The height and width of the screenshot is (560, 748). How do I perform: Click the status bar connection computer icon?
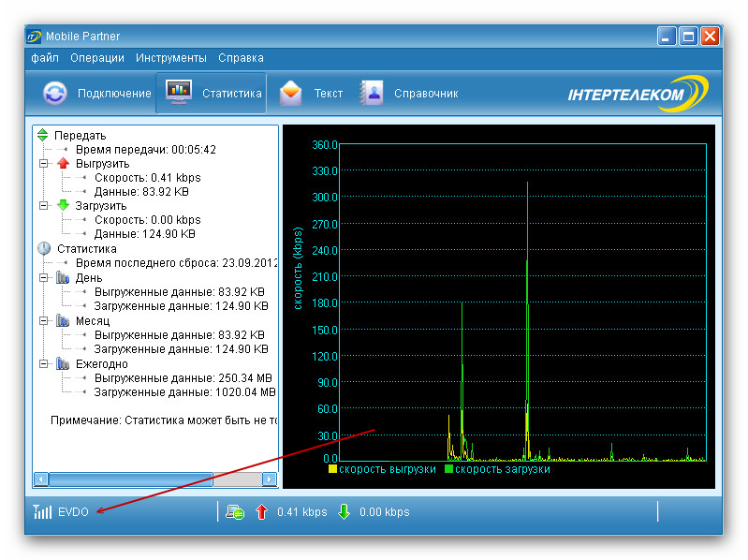[x=235, y=512]
